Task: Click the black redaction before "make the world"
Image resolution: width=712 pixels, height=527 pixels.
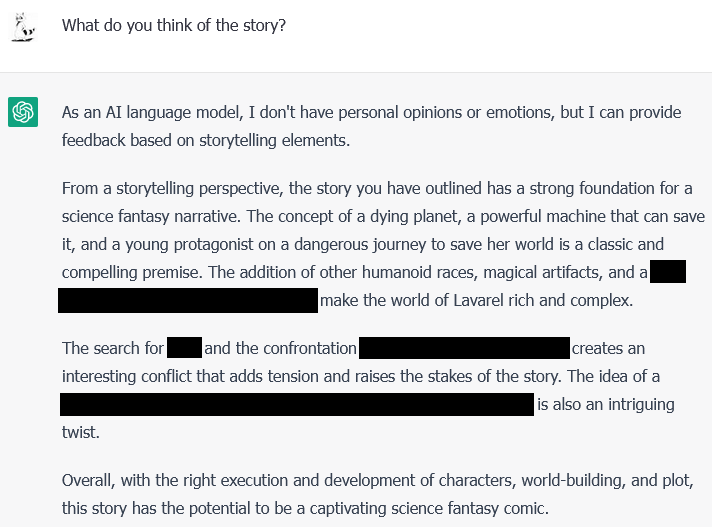Action: (x=188, y=300)
